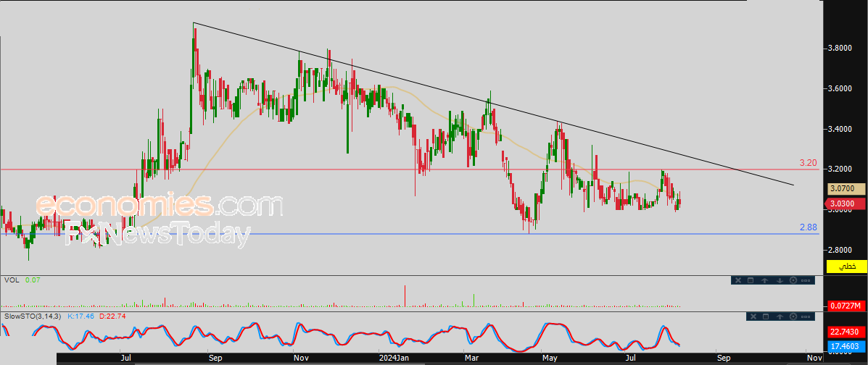The height and width of the screenshot is (365, 868).
Task: Click the Mar date axis label
Action: tap(471, 358)
